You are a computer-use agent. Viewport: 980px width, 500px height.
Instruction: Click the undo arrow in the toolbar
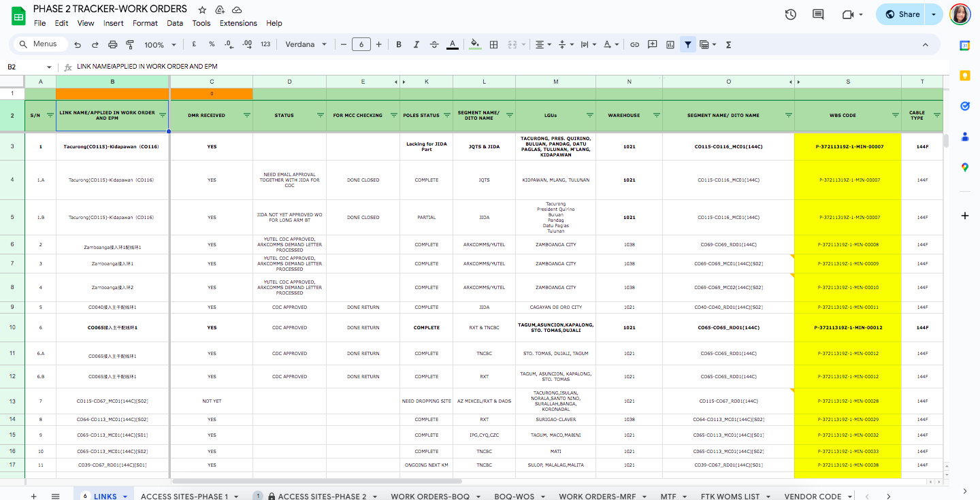[x=78, y=44]
